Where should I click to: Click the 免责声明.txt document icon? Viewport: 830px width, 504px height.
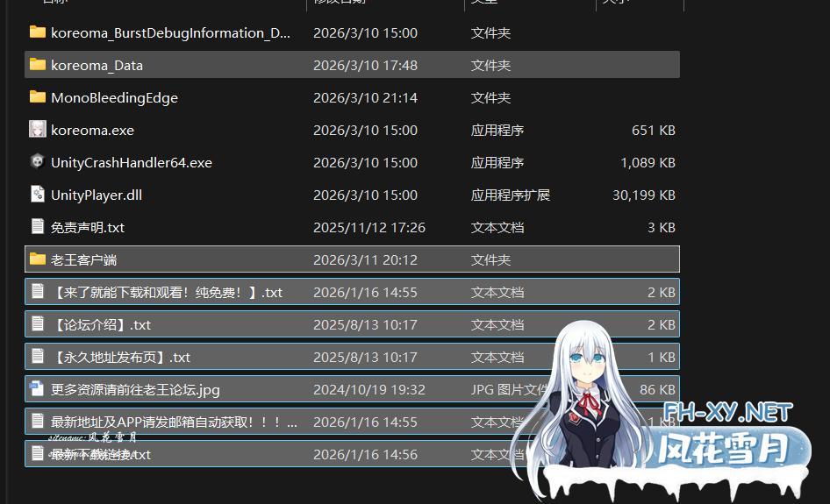tap(37, 227)
